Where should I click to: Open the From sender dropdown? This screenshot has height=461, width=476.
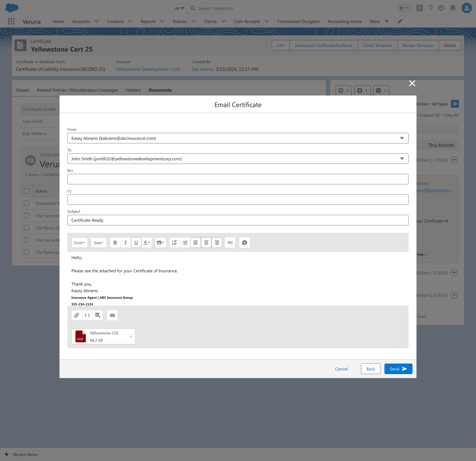tap(238, 138)
